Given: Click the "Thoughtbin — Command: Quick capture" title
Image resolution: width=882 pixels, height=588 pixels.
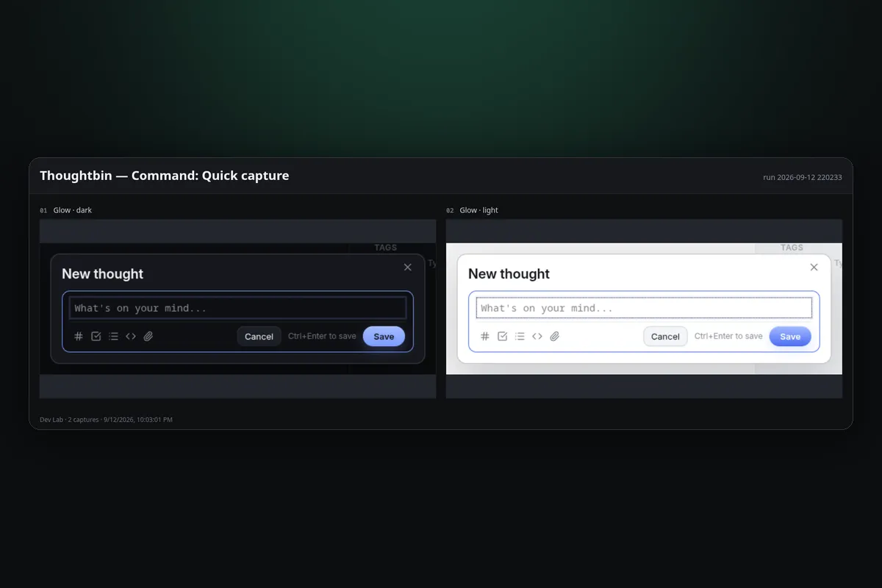Looking at the screenshot, I should point(165,176).
